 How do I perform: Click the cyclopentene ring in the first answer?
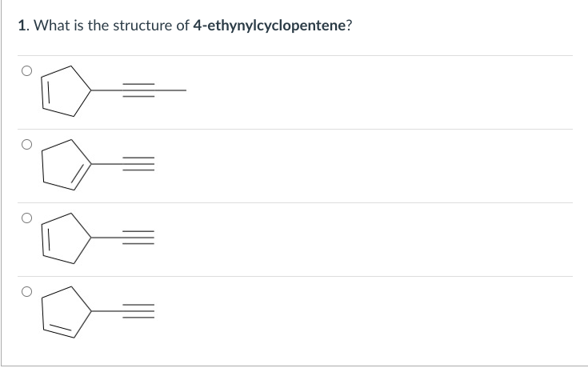66,91
